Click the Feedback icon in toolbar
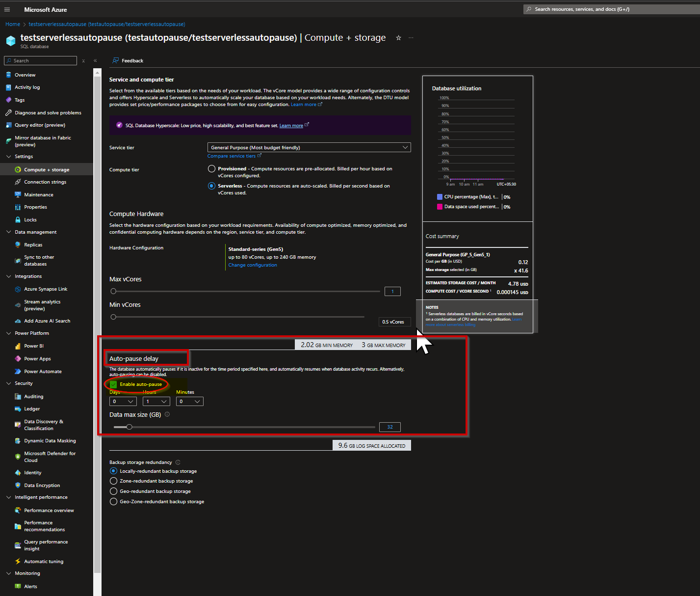This screenshot has height=596, width=700. coord(116,60)
